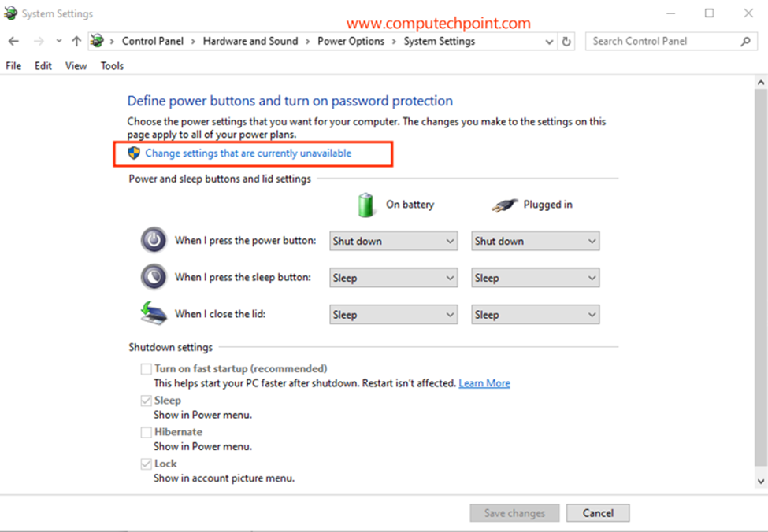This screenshot has width=768, height=532.
Task: Click Change settings that are currently unavailable
Action: [x=248, y=153]
